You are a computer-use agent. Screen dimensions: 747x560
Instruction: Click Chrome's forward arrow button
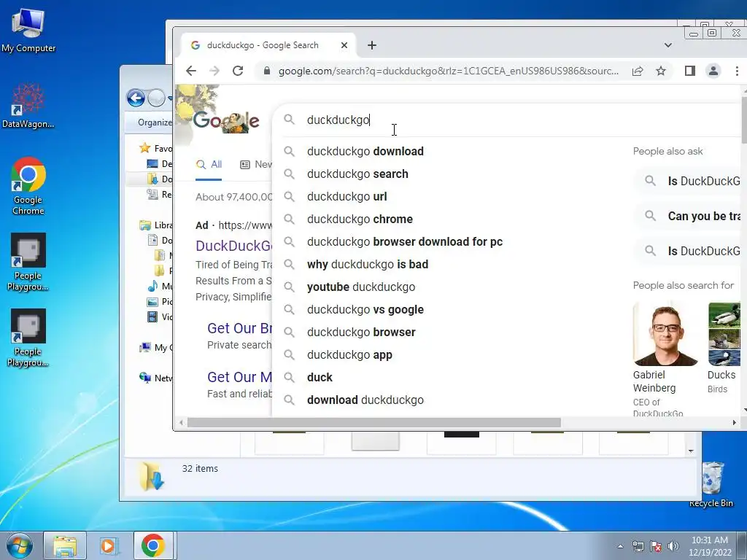(214, 71)
